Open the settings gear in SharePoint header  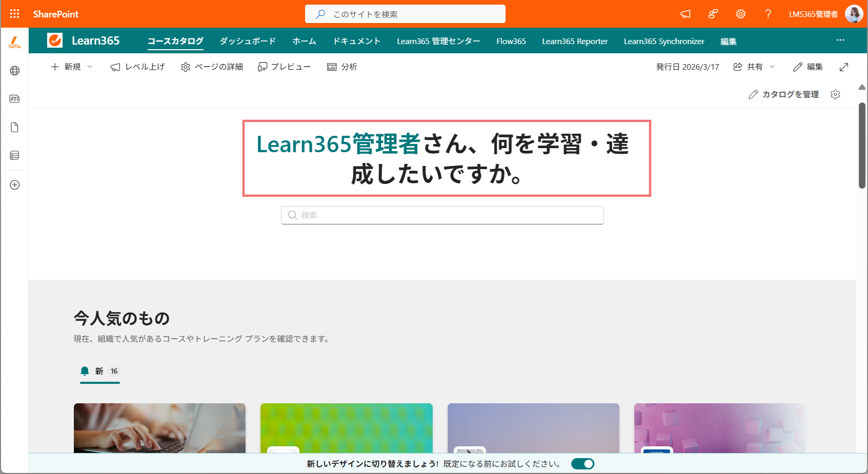point(741,14)
